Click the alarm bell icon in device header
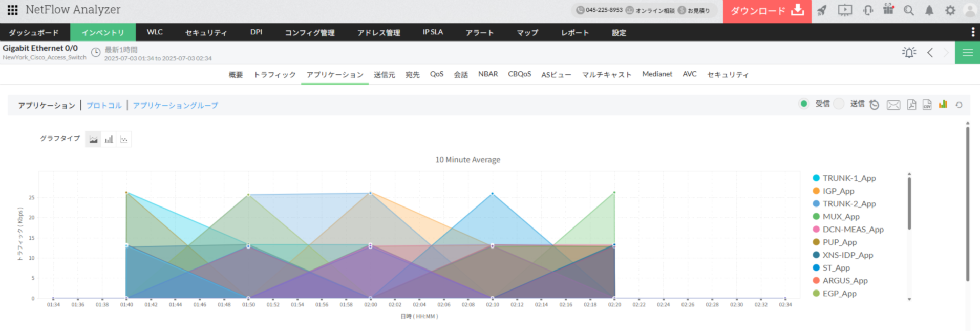This screenshot has width=980, height=331. pos(909,52)
